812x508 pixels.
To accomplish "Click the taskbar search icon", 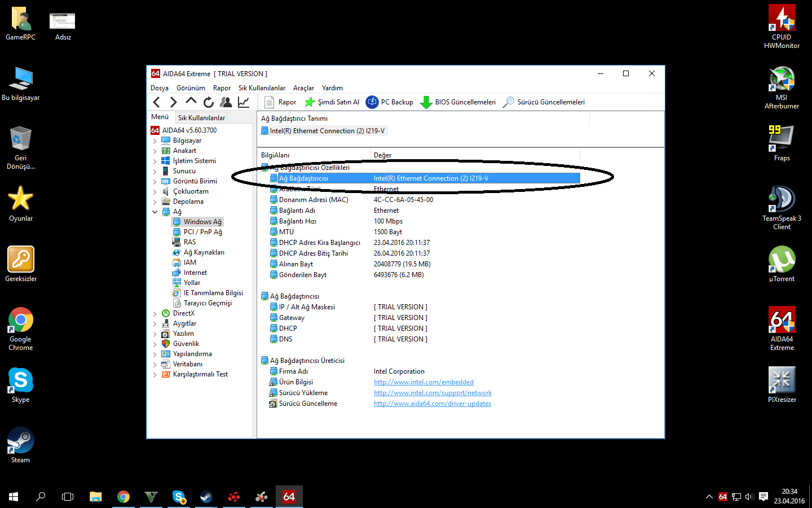I will 41,497.
